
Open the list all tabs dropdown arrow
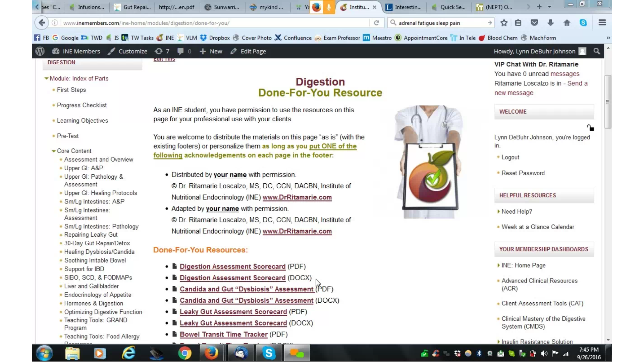pyautogui.click(x=549, y=7)
